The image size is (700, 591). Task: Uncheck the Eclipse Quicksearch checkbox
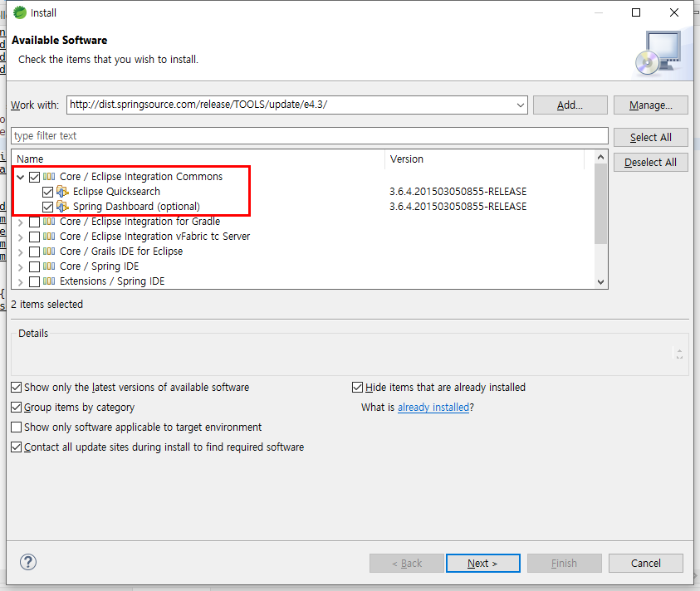(48, 192)
